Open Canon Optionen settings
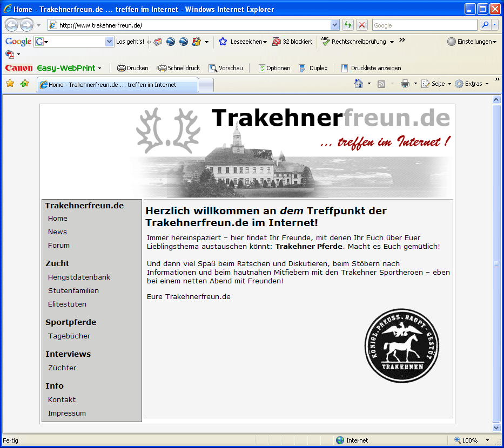 (x=274, y=68)
